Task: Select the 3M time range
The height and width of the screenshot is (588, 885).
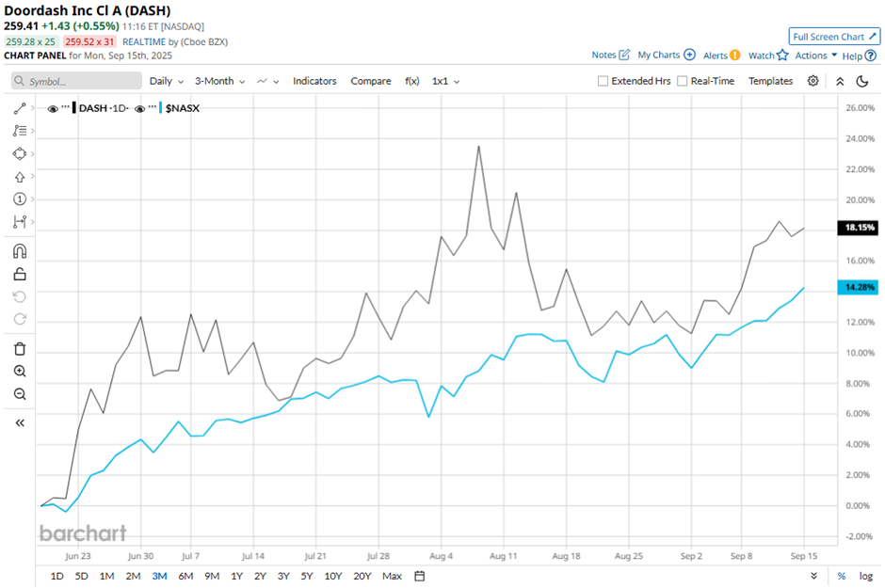Action: point(159,576)
